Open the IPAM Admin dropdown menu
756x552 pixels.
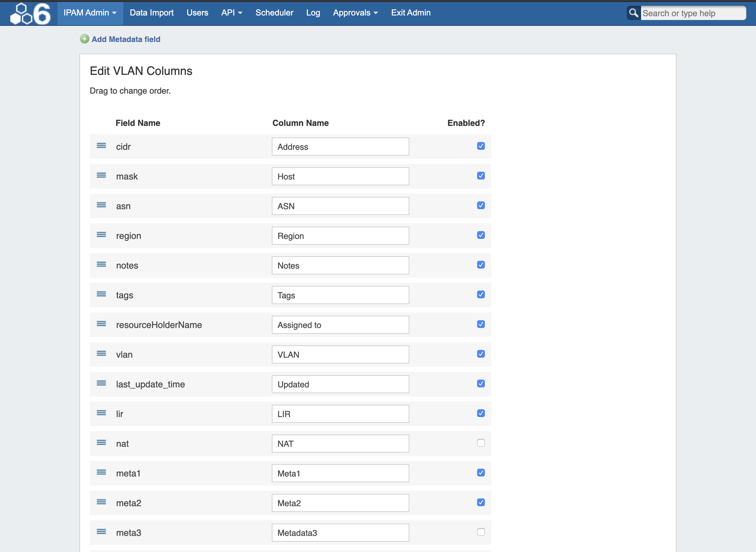[x=90, y=13]
